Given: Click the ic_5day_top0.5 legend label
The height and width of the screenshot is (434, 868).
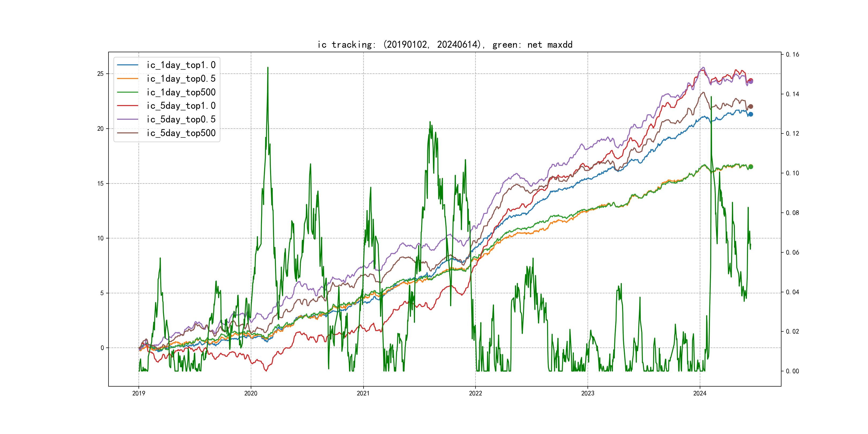Looking at the screenshot, I should [x=181, y=119].
